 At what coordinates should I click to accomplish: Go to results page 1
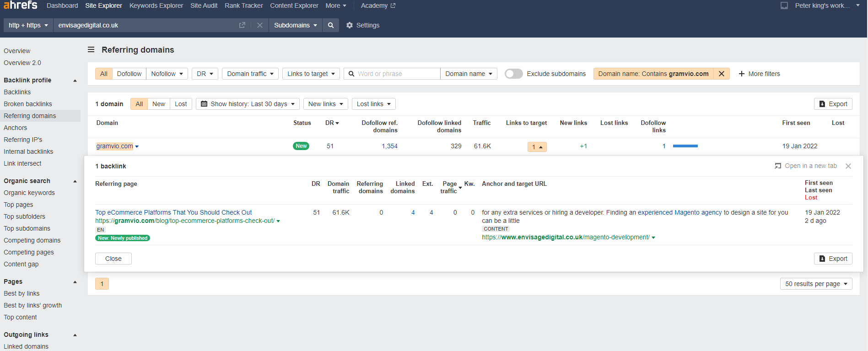click(x=102, y=284)
